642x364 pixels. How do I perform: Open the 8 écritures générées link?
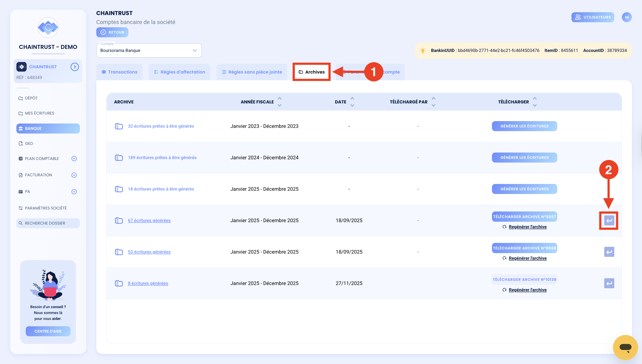click(x=148, y=283)
